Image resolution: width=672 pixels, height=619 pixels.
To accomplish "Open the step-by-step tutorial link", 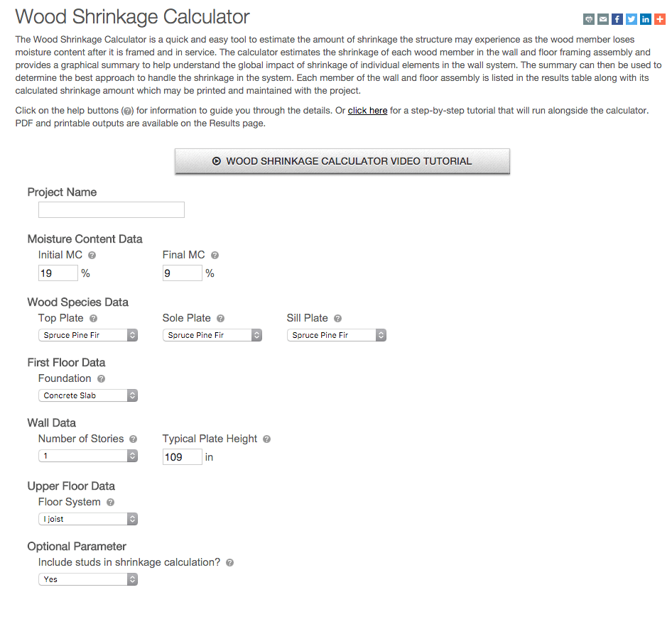I will [x=367, y=110].
